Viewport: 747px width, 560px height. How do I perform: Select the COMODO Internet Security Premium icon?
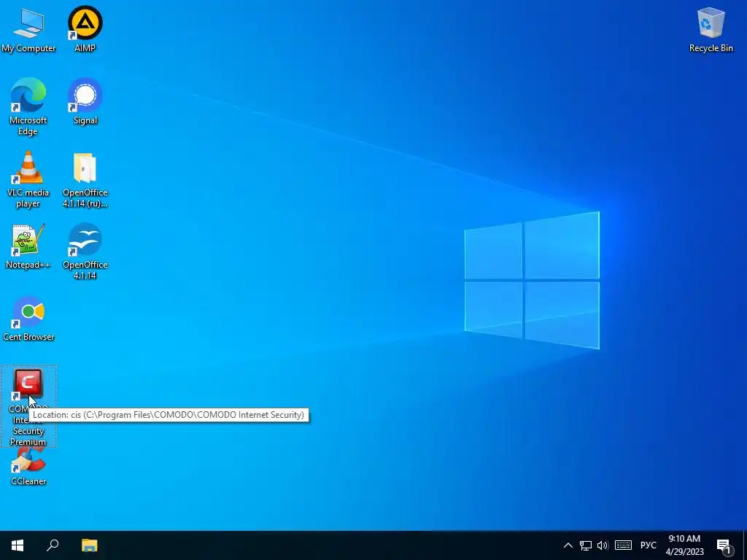point(28,406)
